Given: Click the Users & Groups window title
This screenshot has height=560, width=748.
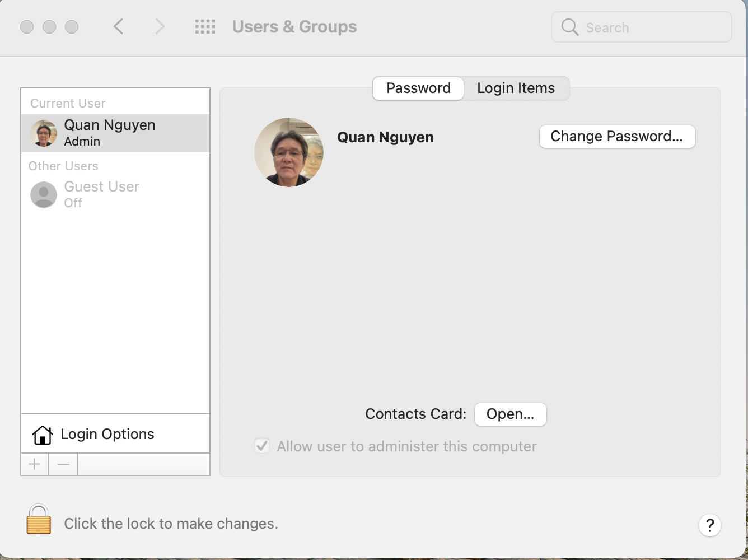Looking at the screenshot, I should click(x=294, y=27).
